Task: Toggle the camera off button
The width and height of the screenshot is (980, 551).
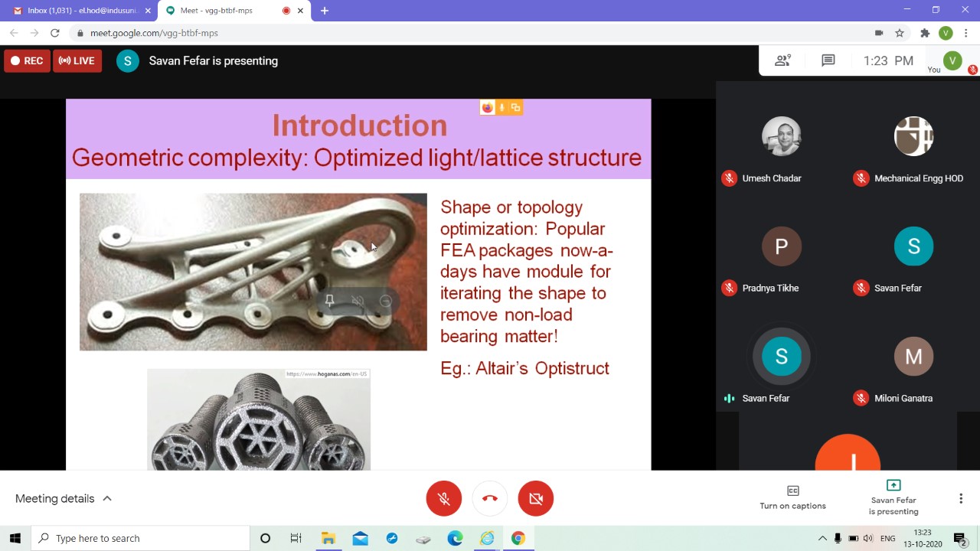Action: coord(536,499)
